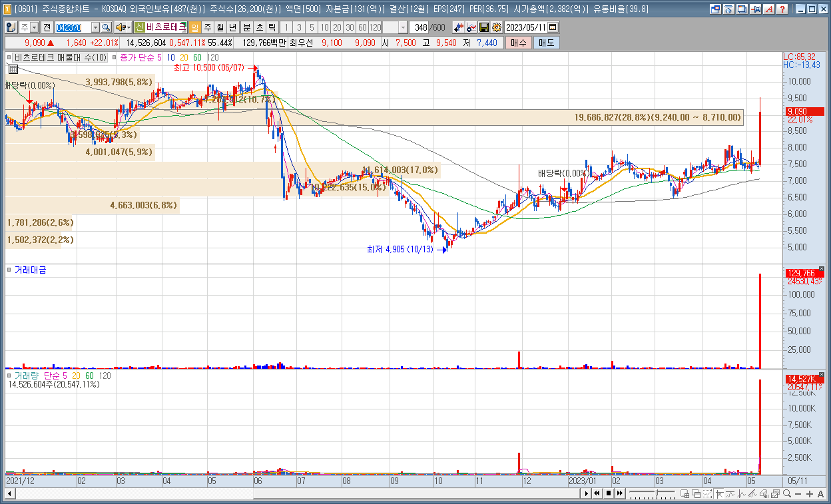
Task: Select the 5 interval preset
Action: (x=312, y=27)
